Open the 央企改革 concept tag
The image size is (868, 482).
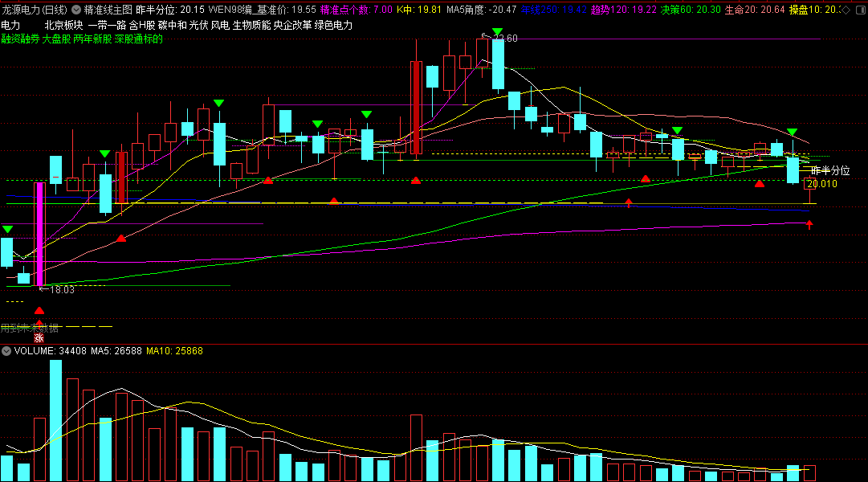(292, 25)
